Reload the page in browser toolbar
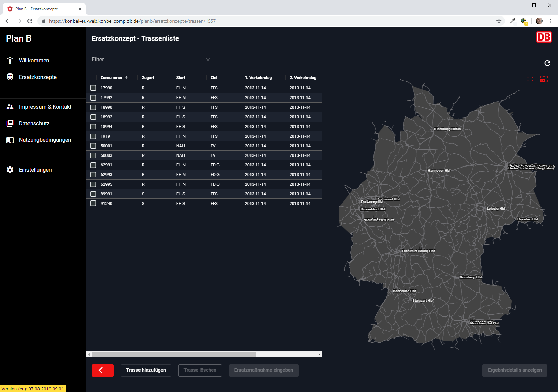 point(30,21)
